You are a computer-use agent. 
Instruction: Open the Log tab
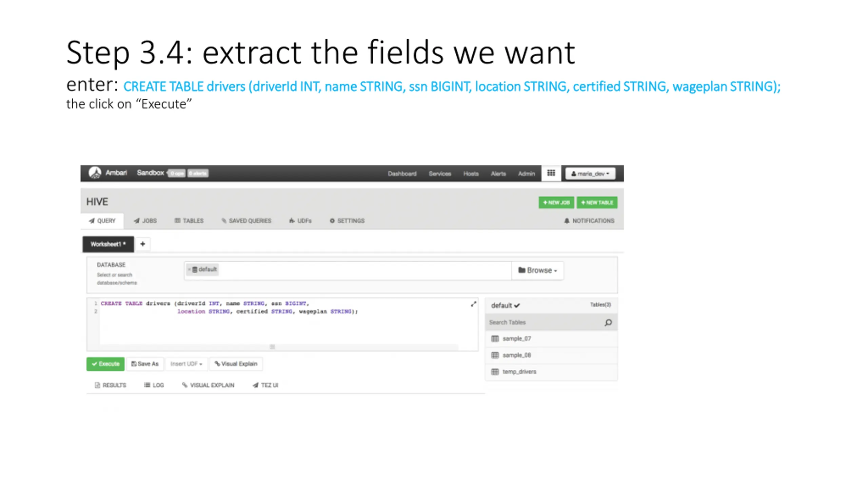(154, 385)
